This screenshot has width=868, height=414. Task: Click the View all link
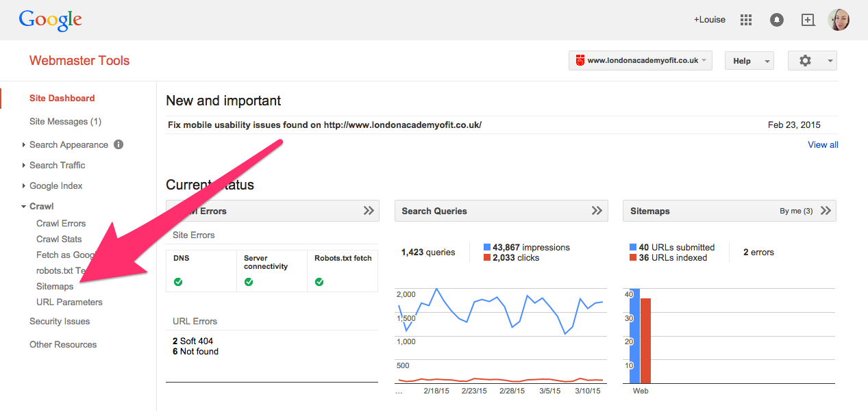point(822,144)
